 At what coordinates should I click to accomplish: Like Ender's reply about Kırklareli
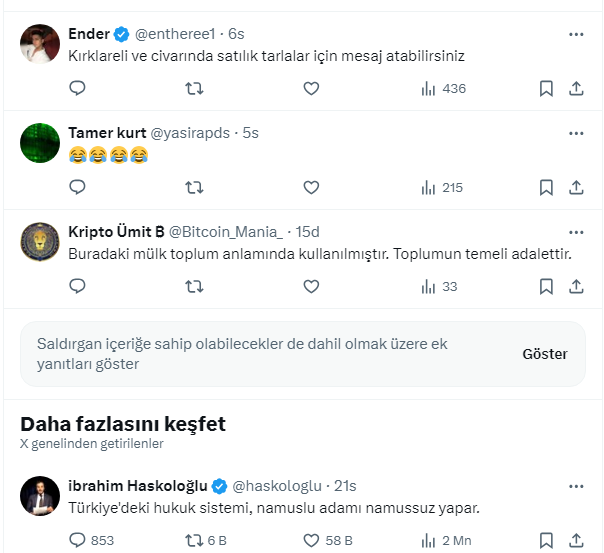pos(311,88)
